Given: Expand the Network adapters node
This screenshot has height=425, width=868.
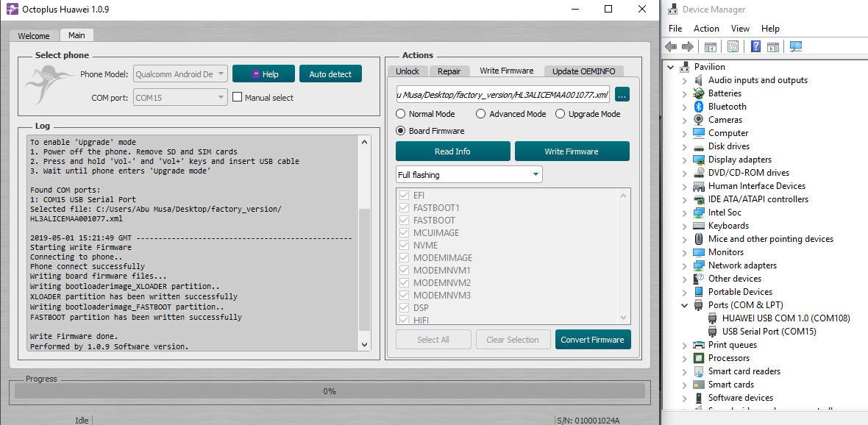Looking at the screenshot, I should pos(685,265).
